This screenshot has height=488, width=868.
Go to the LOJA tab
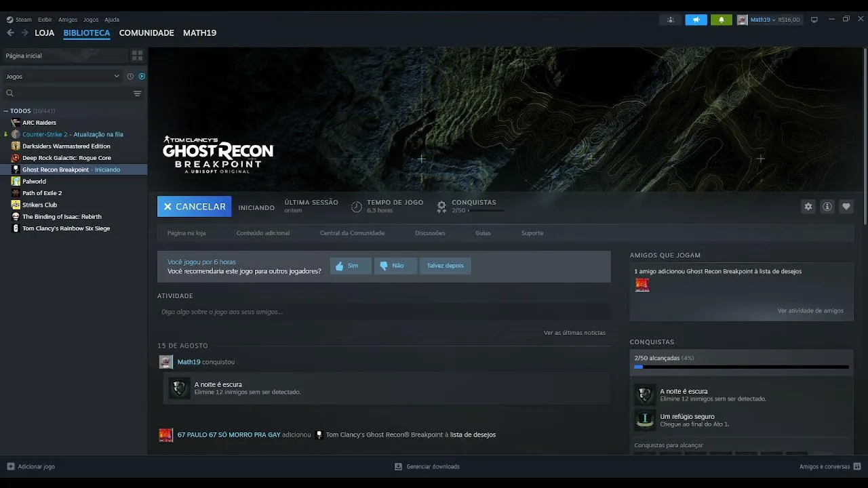pyautogui.click(x=45, y=33)
